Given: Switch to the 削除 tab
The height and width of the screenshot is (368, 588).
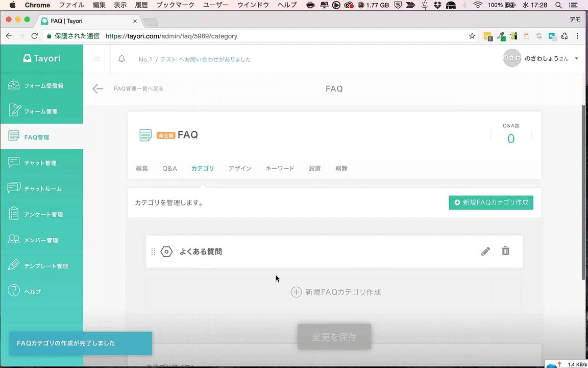Looking at the screenshot, I should (341, 169).
